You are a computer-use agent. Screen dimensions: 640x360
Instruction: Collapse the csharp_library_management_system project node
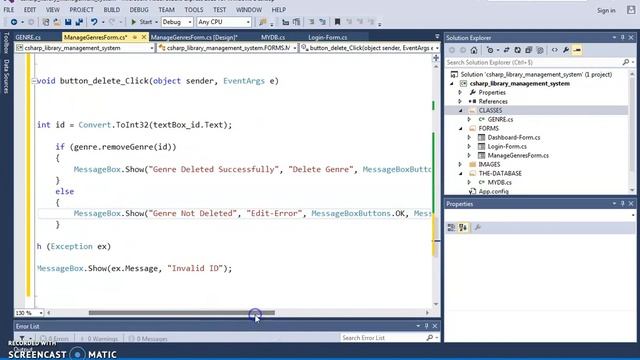click(x=452, y=84)
